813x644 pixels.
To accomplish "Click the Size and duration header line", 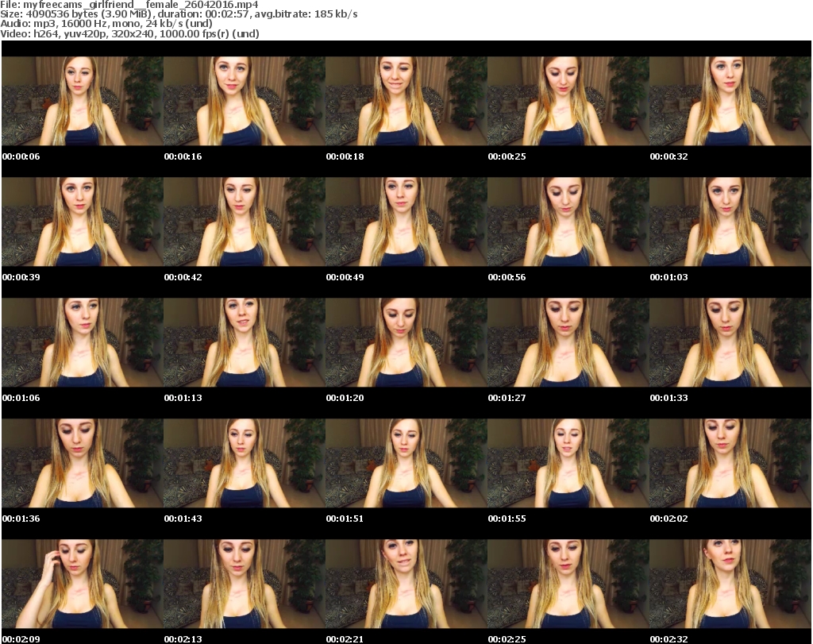I will tap(179, 14).
